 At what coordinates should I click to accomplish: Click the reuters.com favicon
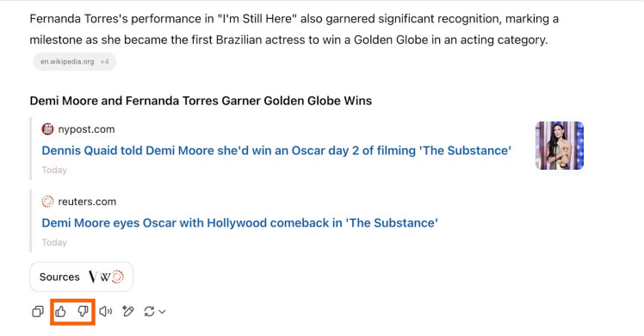click(x=47, y=202)
